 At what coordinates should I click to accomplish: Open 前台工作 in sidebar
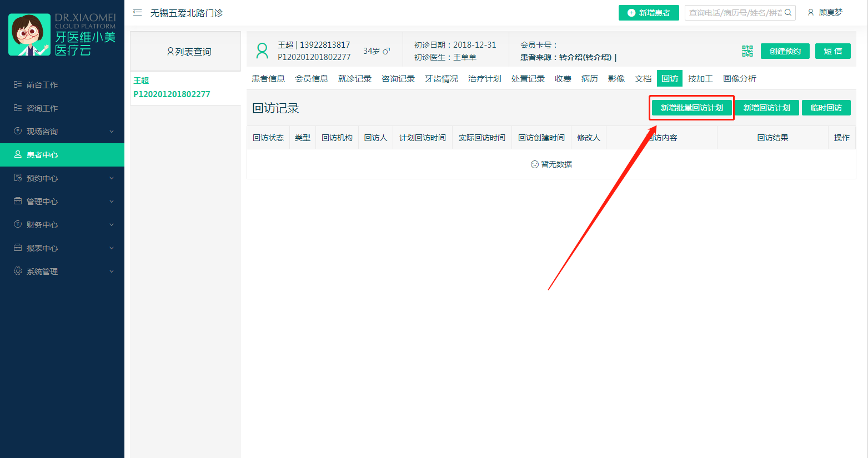[x=42, y=85]
